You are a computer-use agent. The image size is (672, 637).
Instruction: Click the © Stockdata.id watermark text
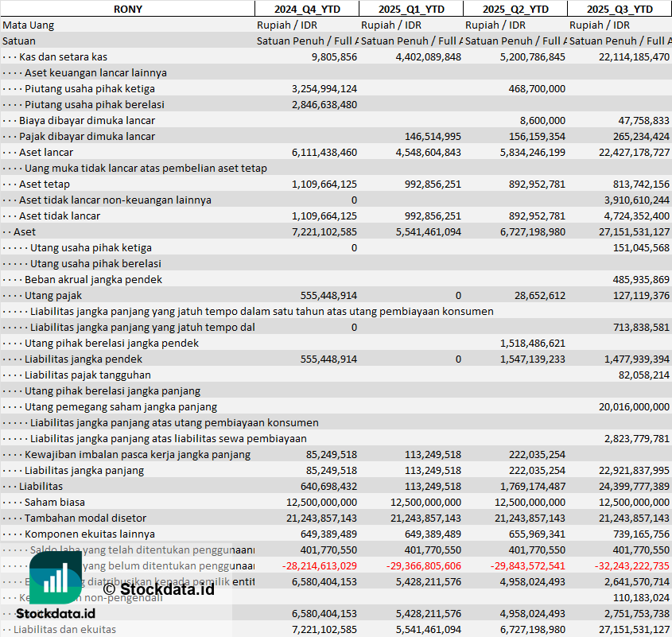click(x=158, y=589)
